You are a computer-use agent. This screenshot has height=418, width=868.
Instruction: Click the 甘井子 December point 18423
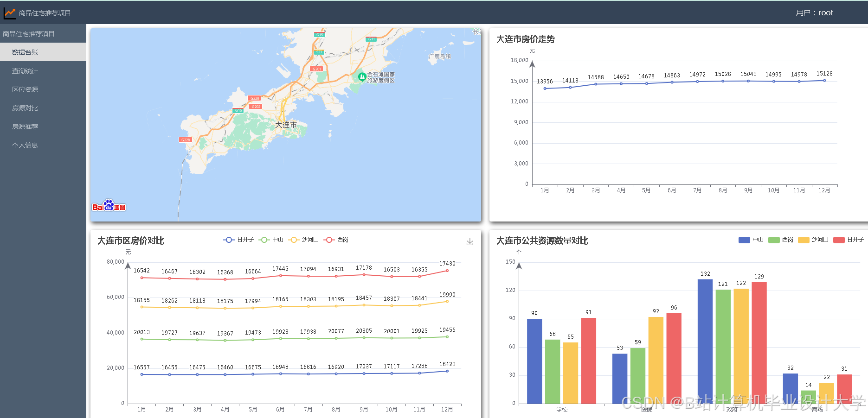[447, 371]
